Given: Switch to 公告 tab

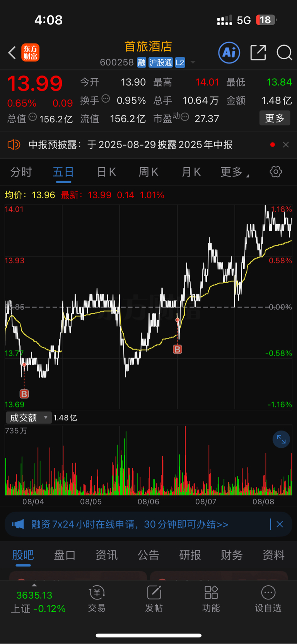Looking at the screenshot, I should (148, 555).
